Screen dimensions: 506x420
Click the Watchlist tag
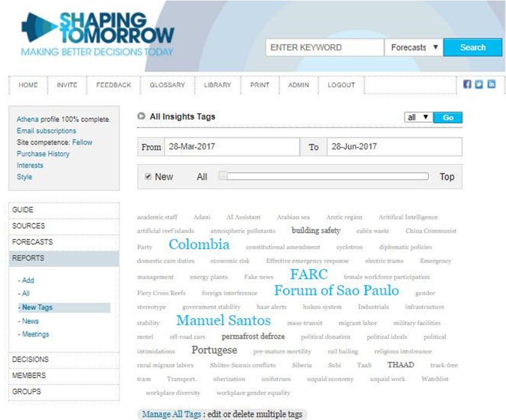tap(435, 379)
